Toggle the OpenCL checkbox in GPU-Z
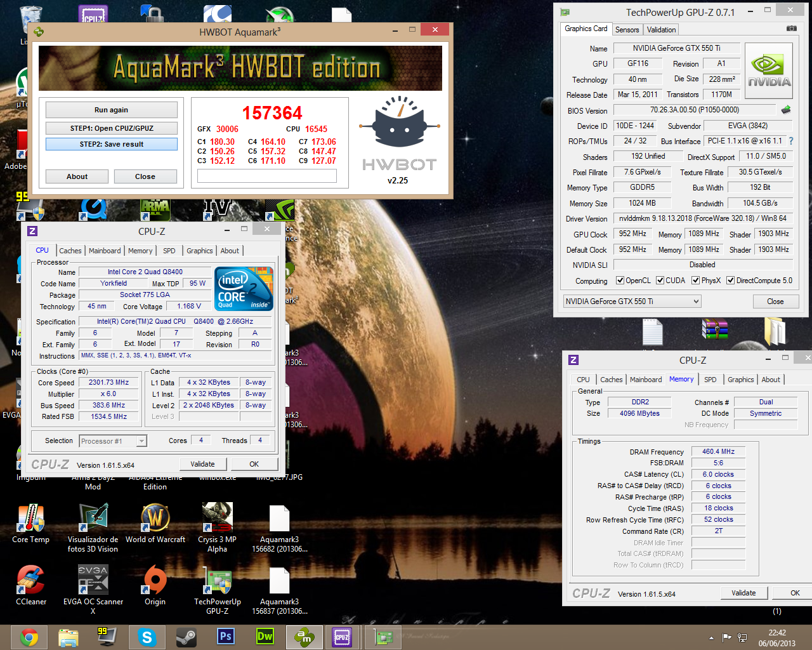 [620, 280]
